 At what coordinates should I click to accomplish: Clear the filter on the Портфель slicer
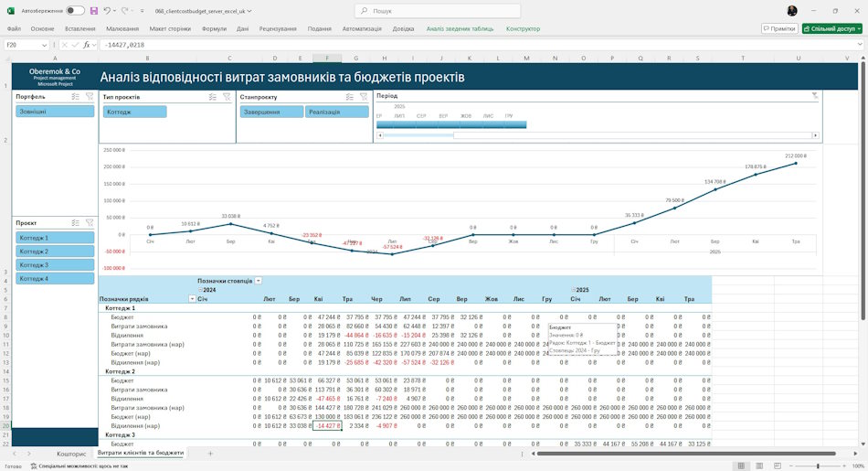coord(90,96)
